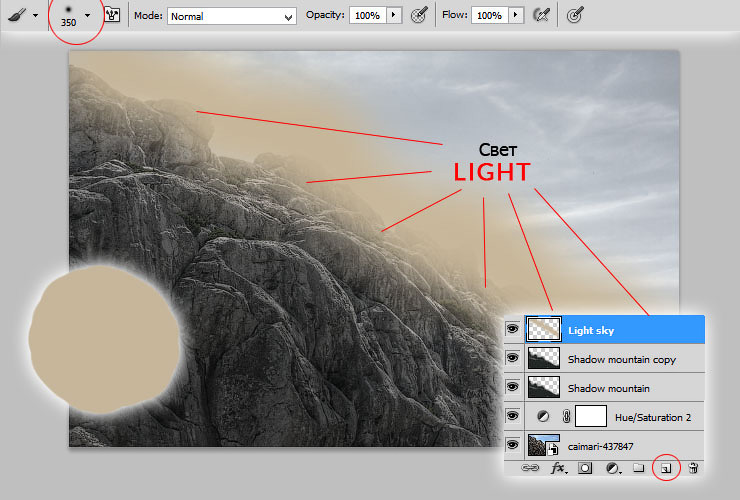Select the Hue/Saturation 2 layer name
Viewport: 740px width, 500px height.
point(653,417)
